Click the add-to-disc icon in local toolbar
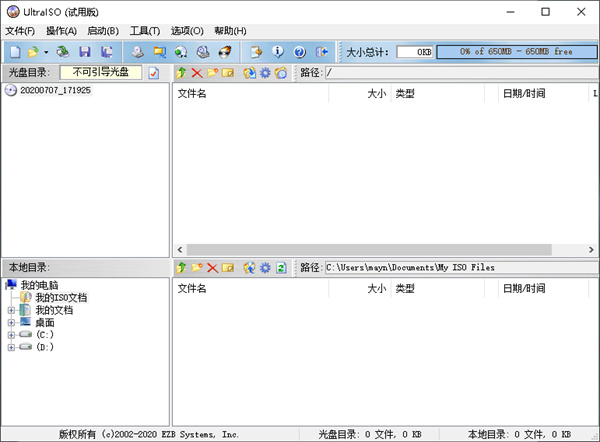The height and width of the screenshot is (442, 600). 249,267
